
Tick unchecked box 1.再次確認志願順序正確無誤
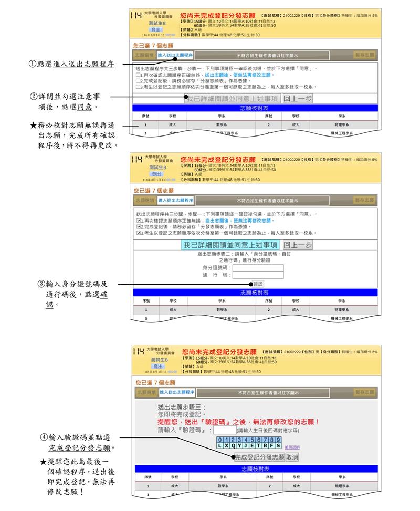pyautogui.click(x=138, y=75)
